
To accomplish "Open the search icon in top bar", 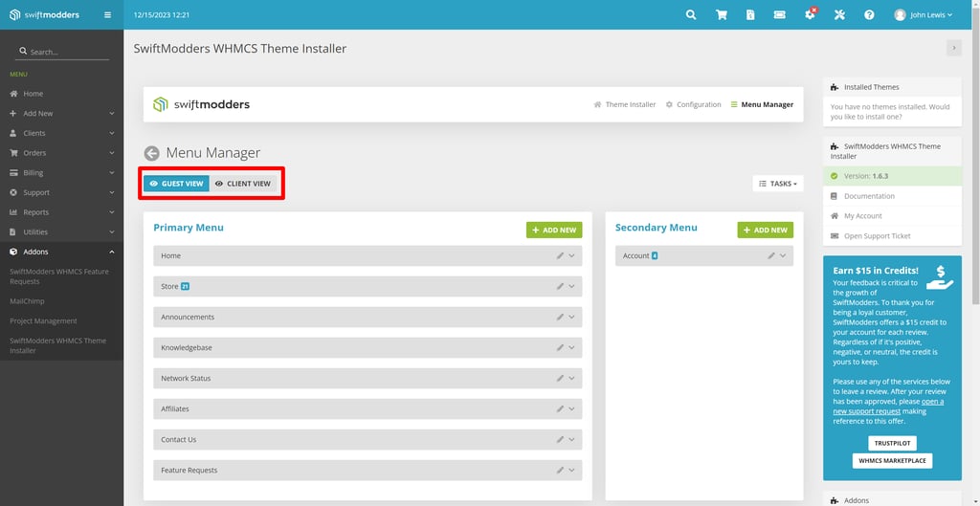I will coord(691,15).
